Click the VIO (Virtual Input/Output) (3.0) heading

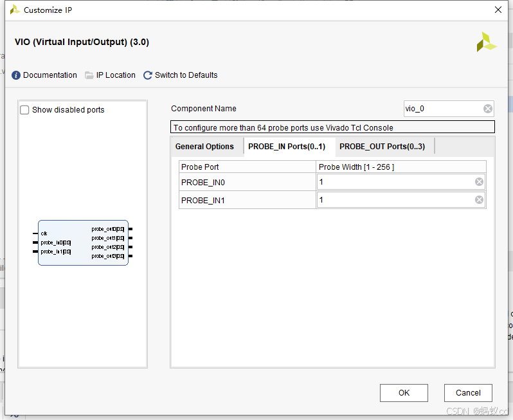[82, 42]
